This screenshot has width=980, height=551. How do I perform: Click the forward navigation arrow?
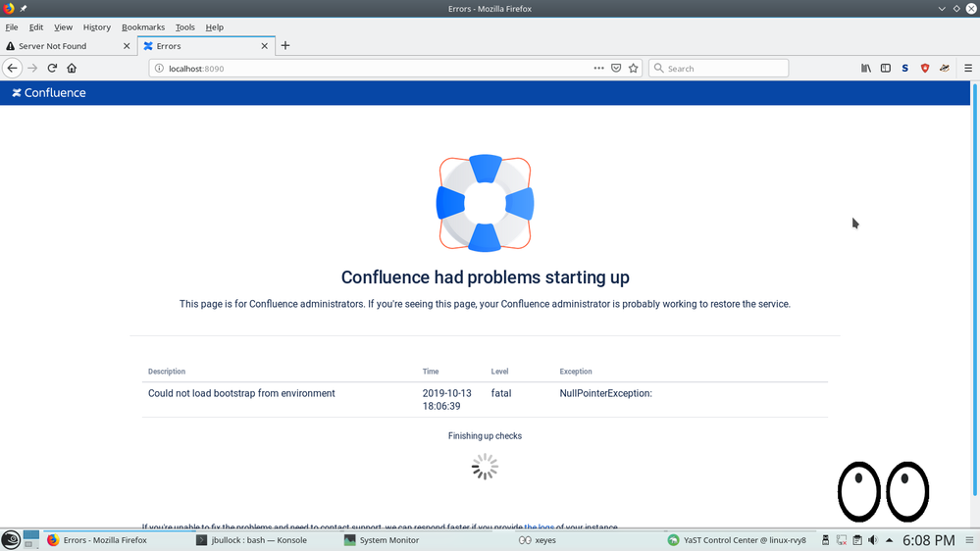[32, 68]
